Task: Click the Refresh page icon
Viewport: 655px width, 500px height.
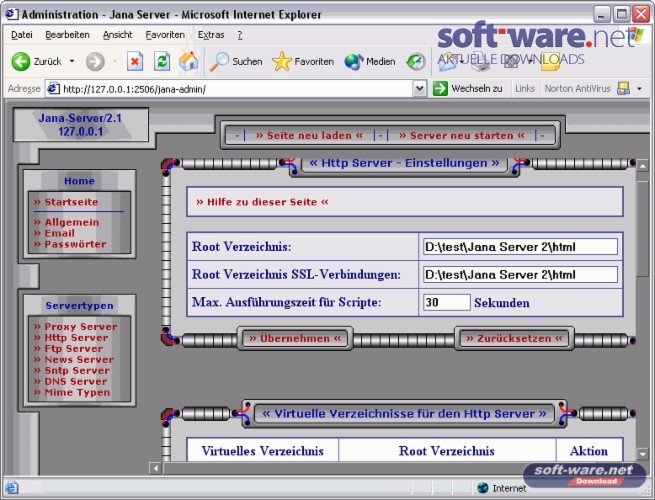Action: pos(162,62)
